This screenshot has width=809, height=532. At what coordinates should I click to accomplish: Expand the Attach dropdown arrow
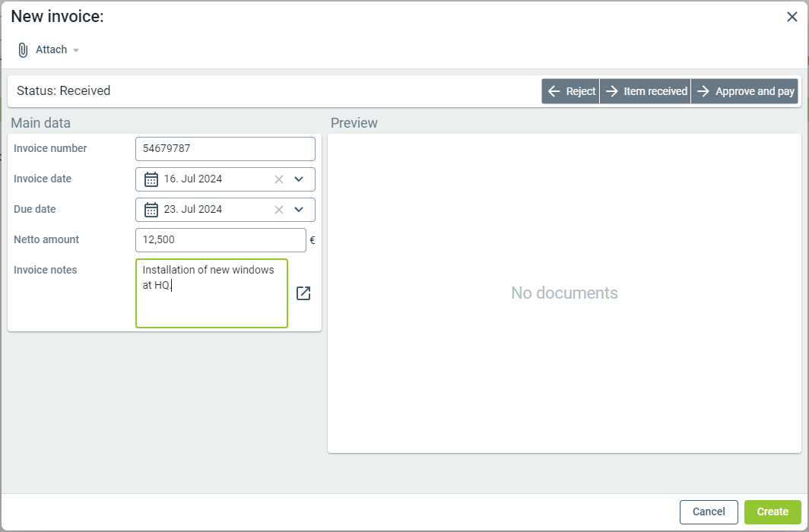click(x=75, y=50)
